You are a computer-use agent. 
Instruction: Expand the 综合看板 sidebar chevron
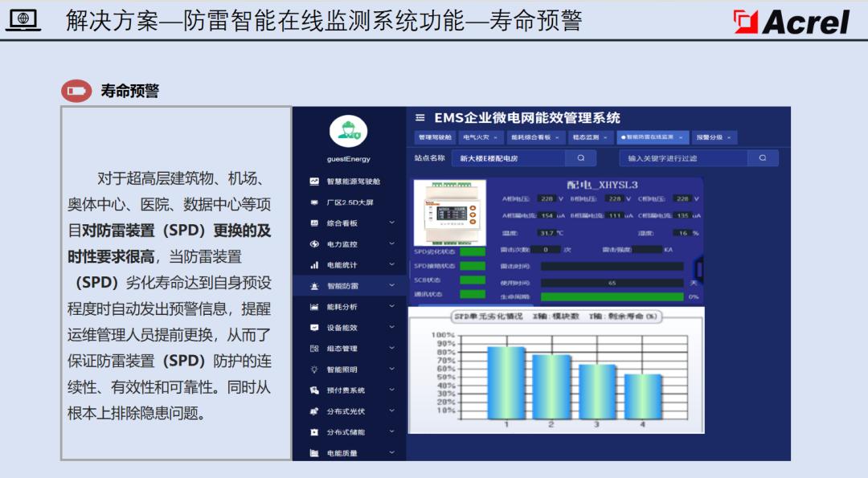point(392,223)
